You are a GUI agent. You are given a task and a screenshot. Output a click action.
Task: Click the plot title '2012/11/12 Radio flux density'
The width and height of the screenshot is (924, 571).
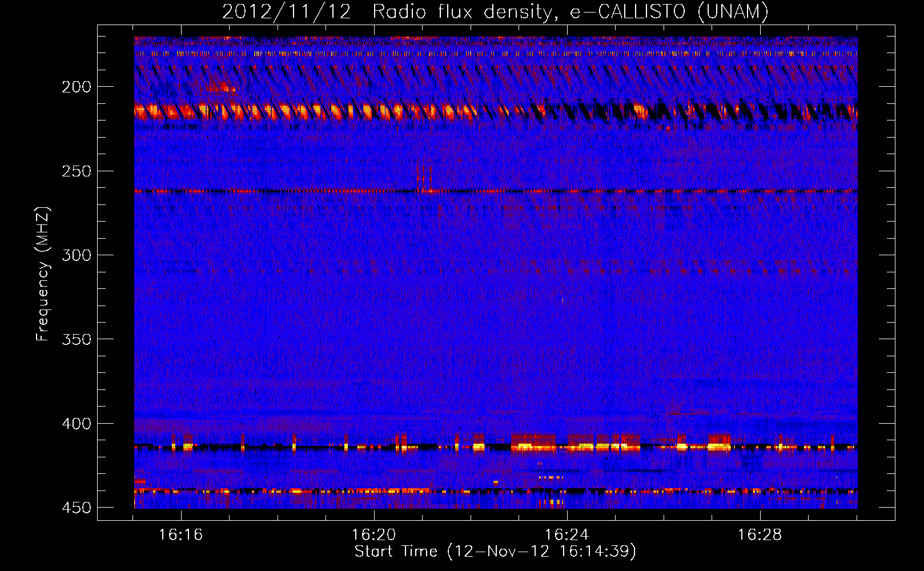pyautogui.click(x=495, y=11)
